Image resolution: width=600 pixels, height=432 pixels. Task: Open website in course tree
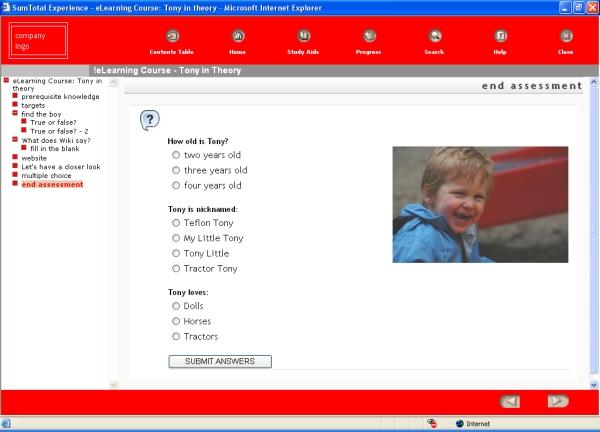[x=34, y=158]
